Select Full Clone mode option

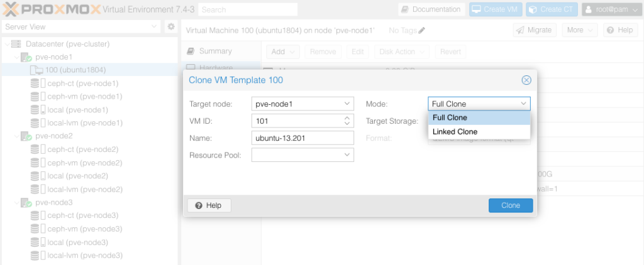point(479,117)
